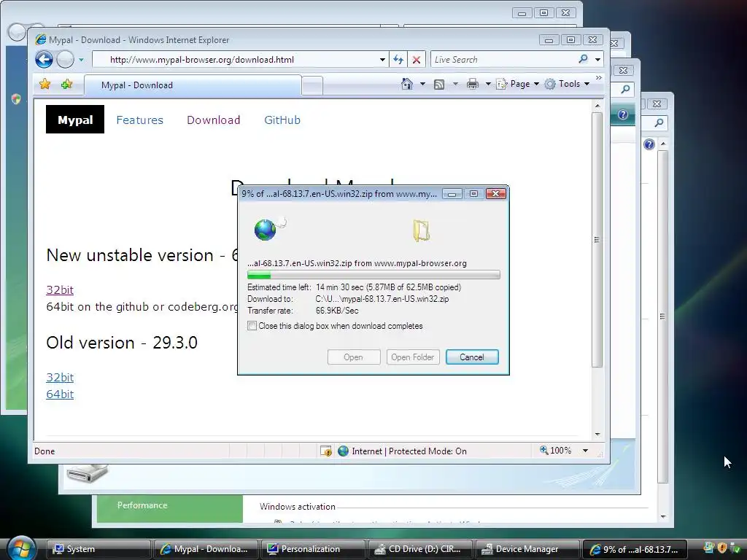Screen dimensions: 747x560
Task: Open the recent pages dropdown arrow
Action: pyautogui.click(x=81, y=60)
